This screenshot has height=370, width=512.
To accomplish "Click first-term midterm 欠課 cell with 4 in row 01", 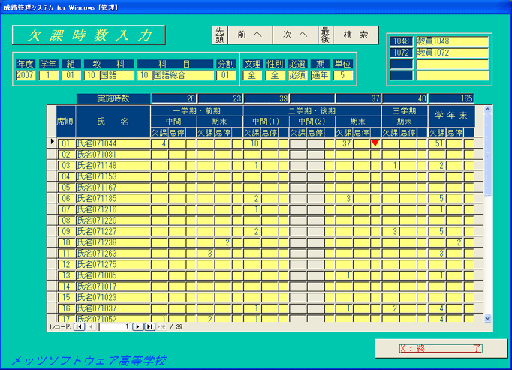I will pos(159,144).
